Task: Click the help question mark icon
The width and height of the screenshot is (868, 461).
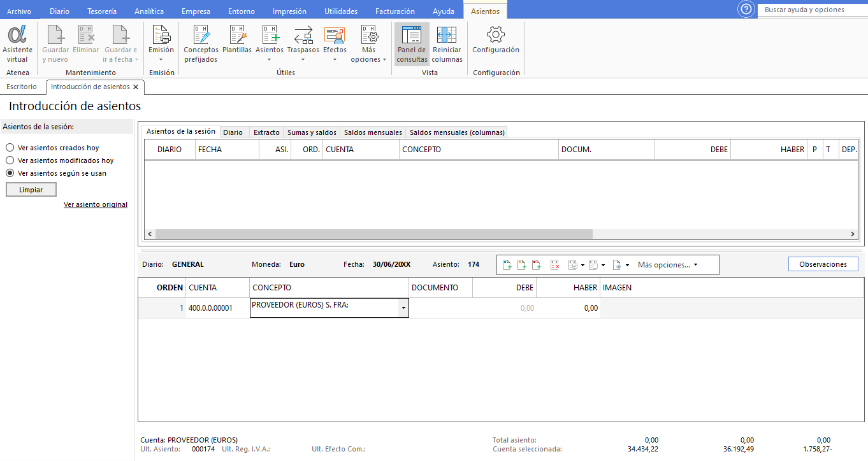Action: (x=745, y=10)
